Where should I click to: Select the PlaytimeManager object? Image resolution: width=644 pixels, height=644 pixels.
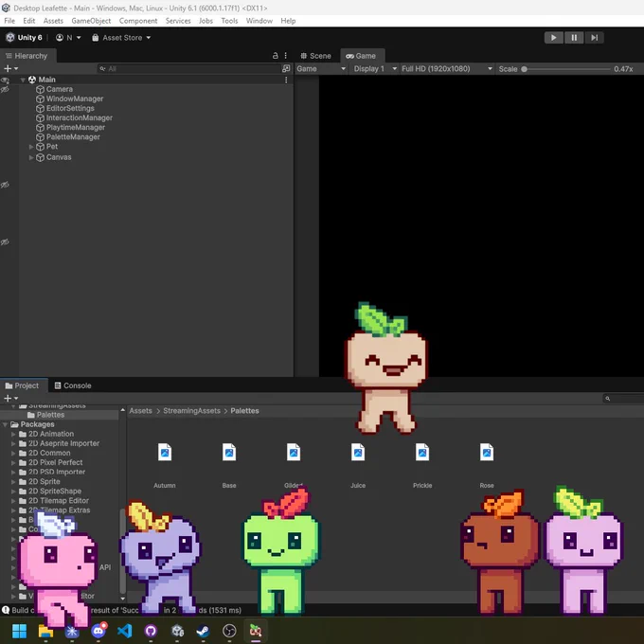[x=70, y=127]
